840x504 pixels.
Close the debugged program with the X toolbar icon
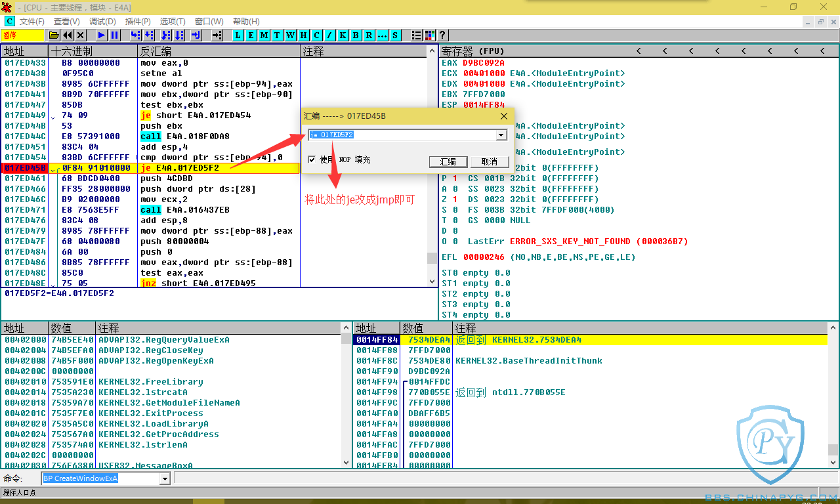pos(81,35)
